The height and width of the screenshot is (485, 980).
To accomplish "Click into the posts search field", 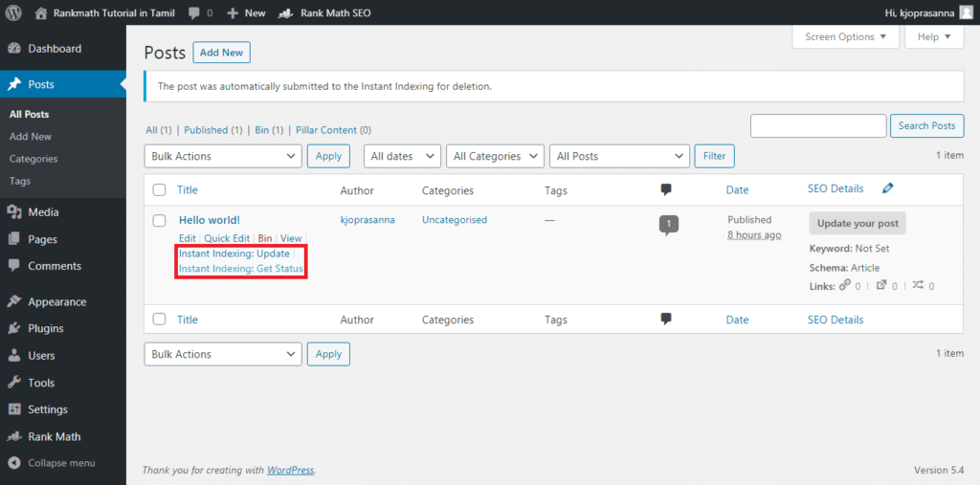I will (x=818, y=125).
